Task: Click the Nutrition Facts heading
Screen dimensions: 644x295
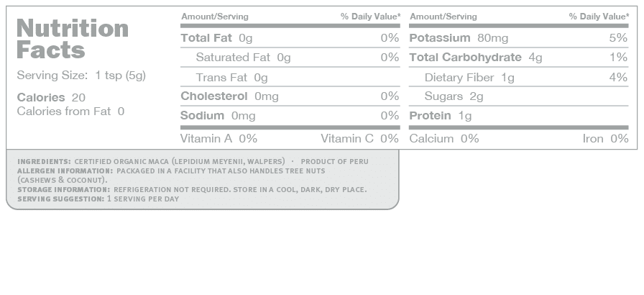Action: [x=73, y=39]
